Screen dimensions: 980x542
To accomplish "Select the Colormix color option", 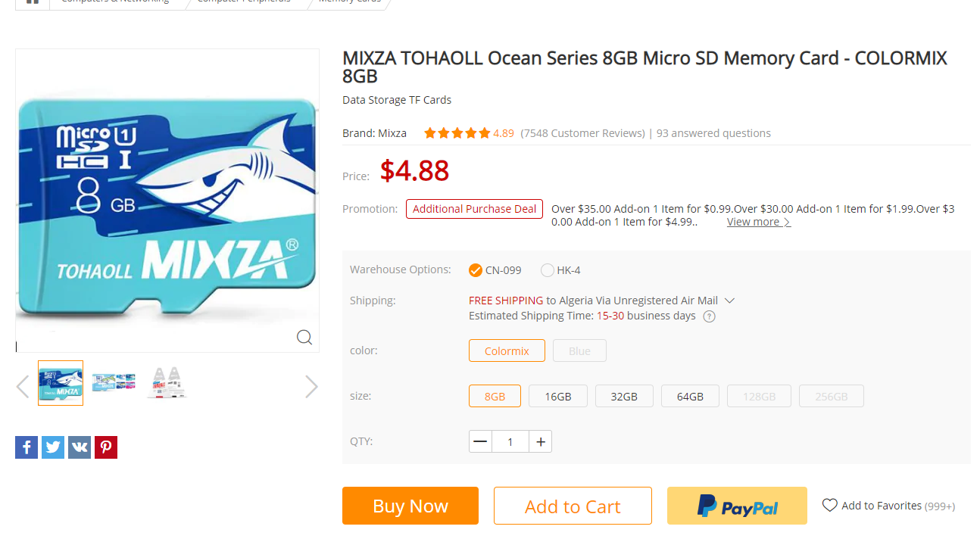I will pyautogui.click(x=507, y=350).
